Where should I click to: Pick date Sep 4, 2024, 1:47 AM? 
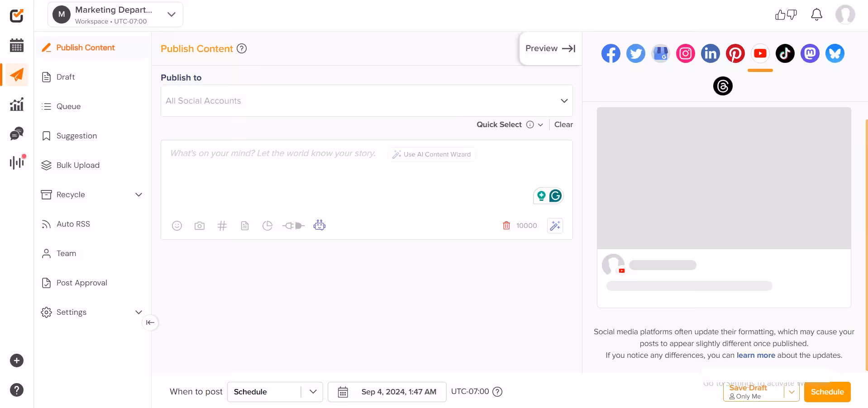click(387, 392)
